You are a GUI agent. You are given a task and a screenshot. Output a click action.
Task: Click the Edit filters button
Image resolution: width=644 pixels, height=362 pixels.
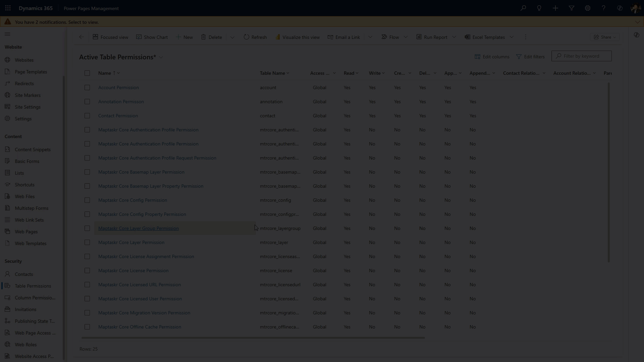(530, 57)
